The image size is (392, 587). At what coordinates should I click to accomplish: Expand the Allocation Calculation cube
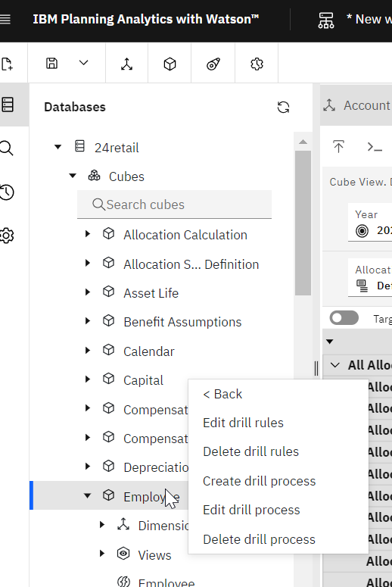tap(88, 234)
